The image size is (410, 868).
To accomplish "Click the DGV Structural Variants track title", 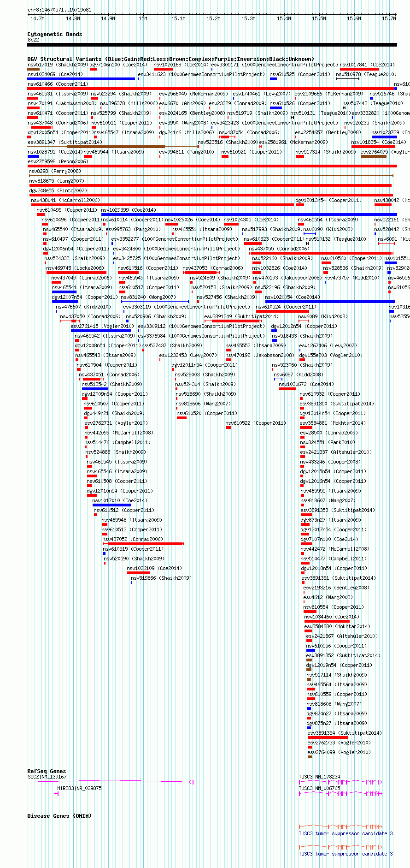I will tap(171, 59).
